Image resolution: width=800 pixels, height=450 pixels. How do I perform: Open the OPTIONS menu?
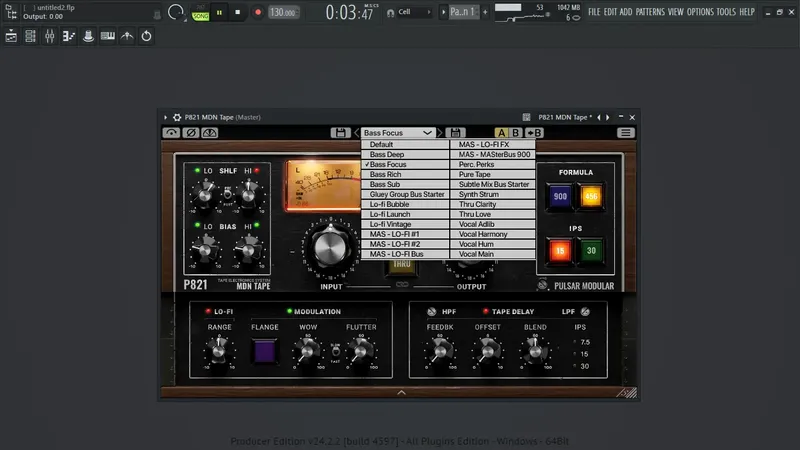point(700,12)
